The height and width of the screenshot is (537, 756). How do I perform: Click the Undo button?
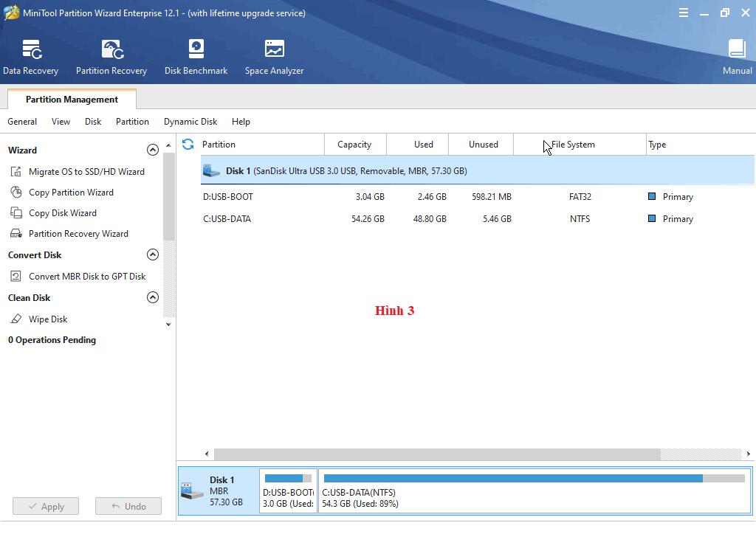[x=128, y=506]
